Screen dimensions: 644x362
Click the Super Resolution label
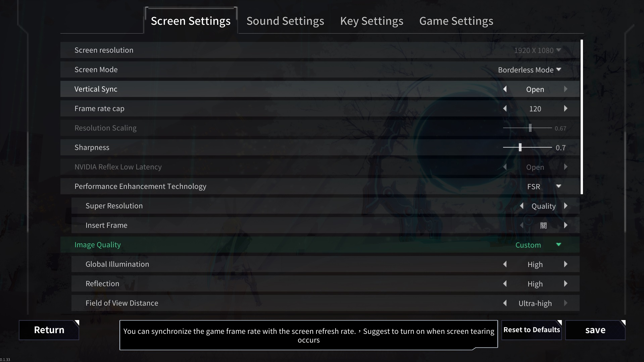pos(114,206)
